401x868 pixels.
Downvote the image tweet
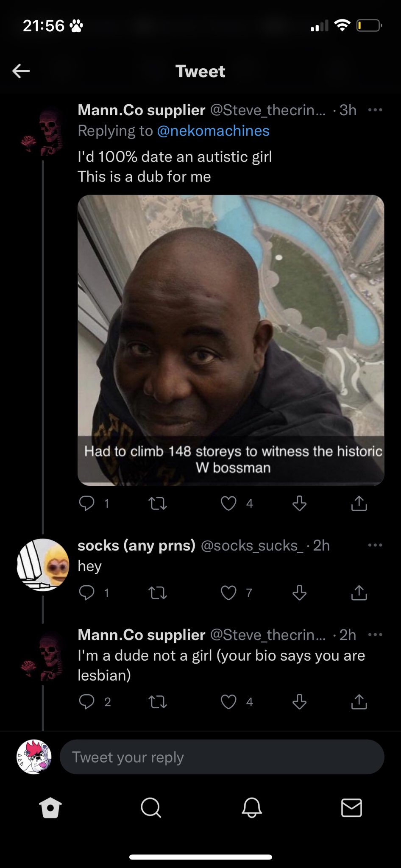pos(299,503)
